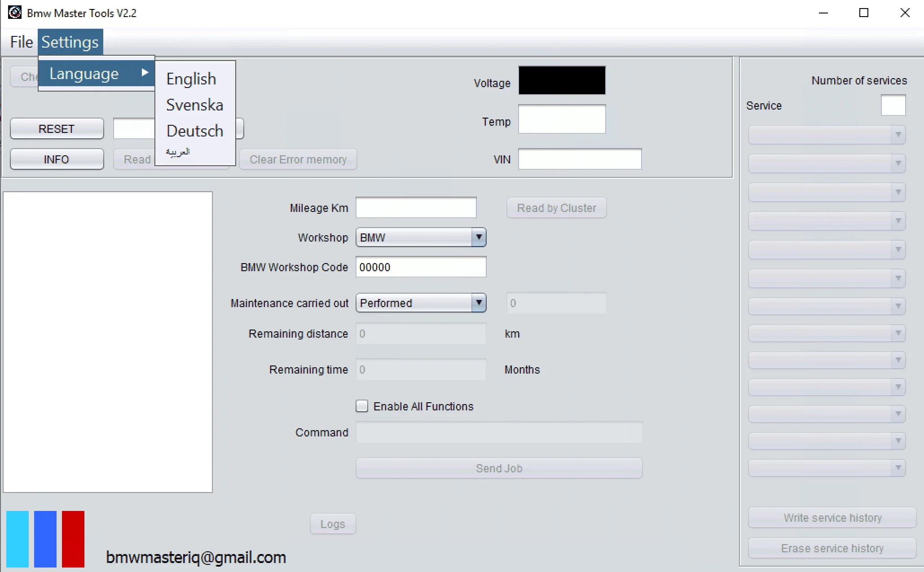Click the black Voltage display

click(x=562, y=80)
